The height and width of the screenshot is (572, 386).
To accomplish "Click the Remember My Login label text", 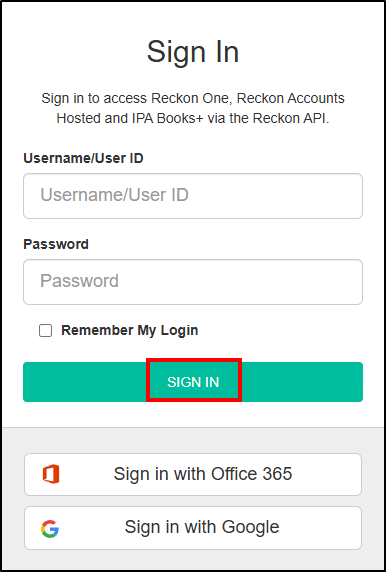I will (x=130, y=331).
